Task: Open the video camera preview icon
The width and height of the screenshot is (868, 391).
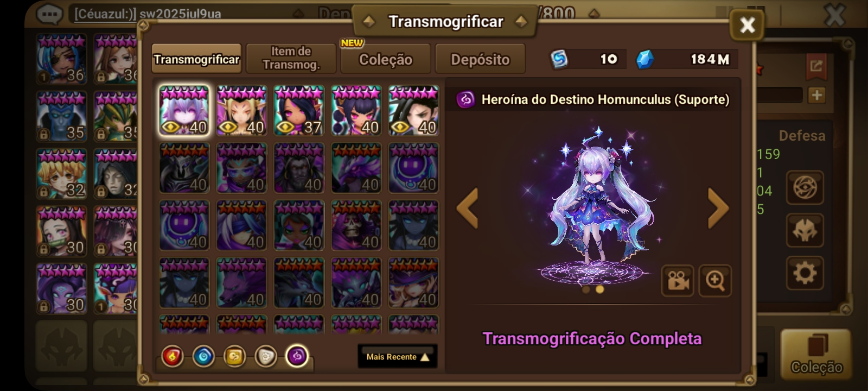Action: [x=678, y=281]
